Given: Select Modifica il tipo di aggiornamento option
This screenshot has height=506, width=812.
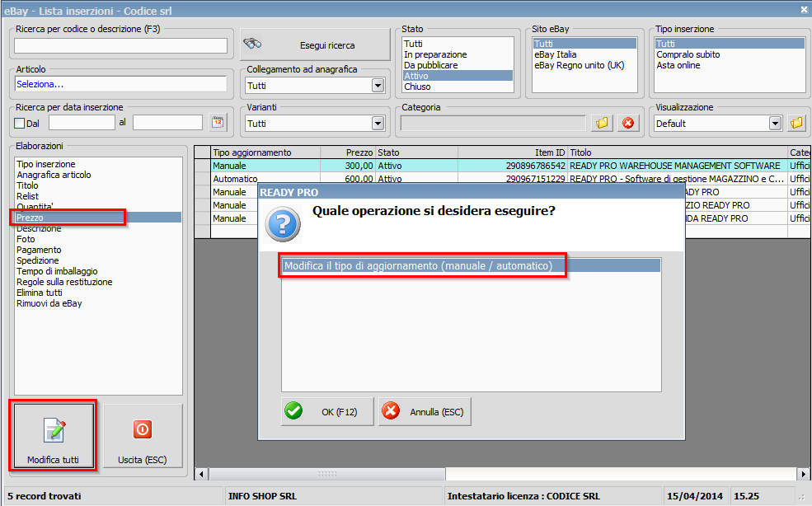Looking at the screenshot, I should tap(472, 265).
